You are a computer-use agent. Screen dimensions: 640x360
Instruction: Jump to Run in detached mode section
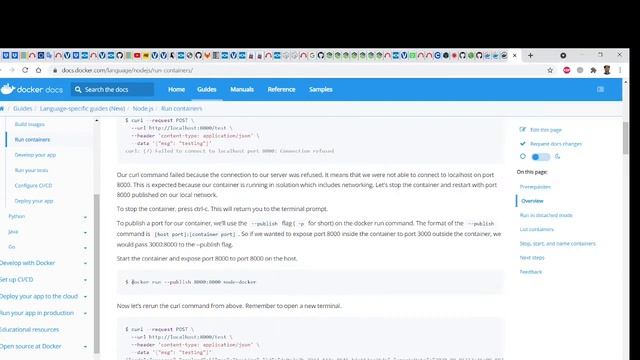[x=546, y=215]
